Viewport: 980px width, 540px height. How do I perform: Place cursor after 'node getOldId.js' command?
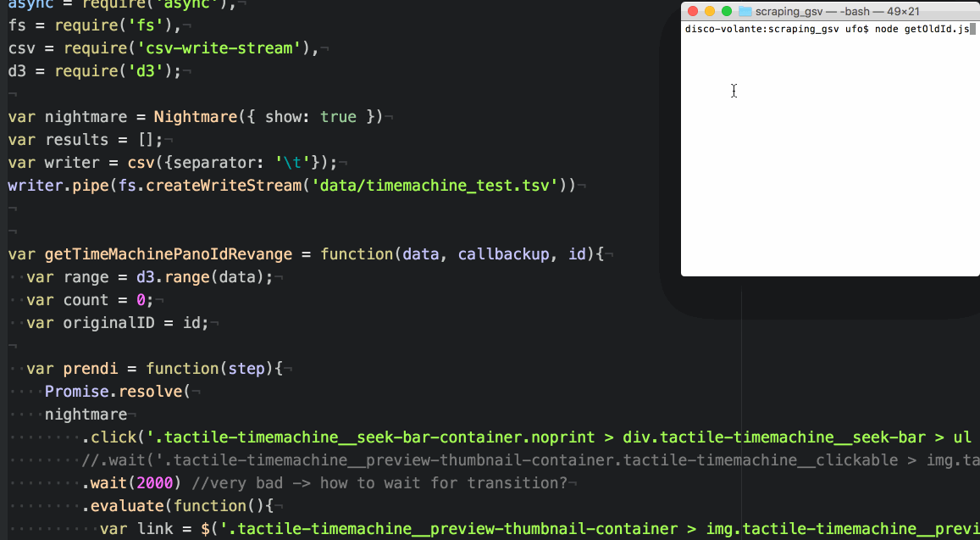point(971,29)
